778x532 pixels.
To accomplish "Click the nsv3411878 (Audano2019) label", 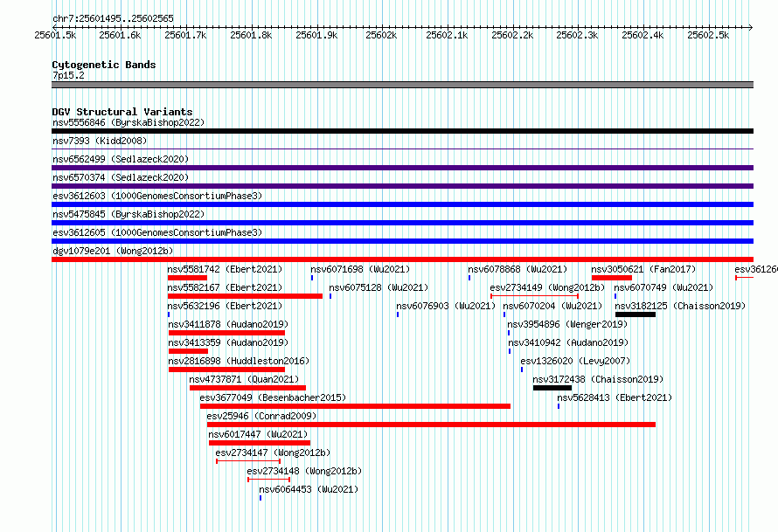I will coord(228,324).
